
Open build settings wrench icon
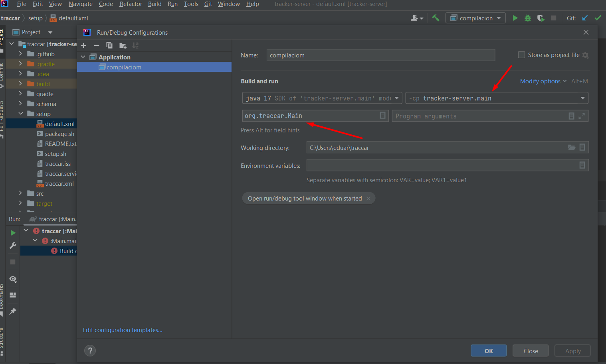[x=13, y=246]
